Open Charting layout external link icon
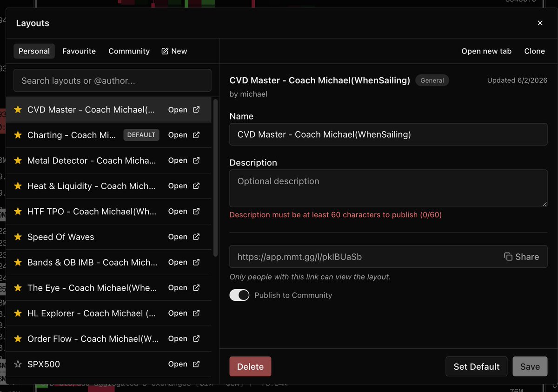This screenshot has height=392, width=558. click(196, 135)
